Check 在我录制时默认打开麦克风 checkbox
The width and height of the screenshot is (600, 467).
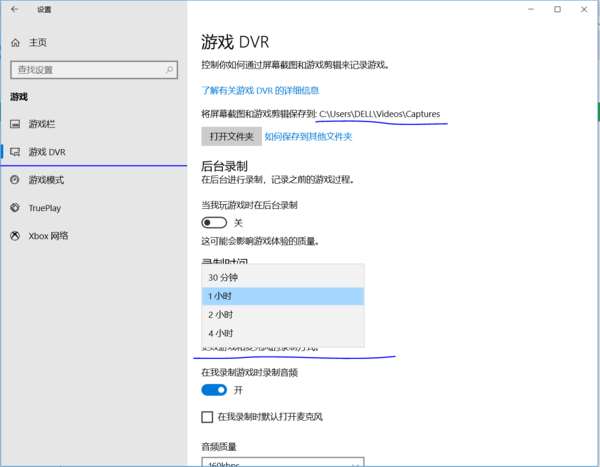207,417
